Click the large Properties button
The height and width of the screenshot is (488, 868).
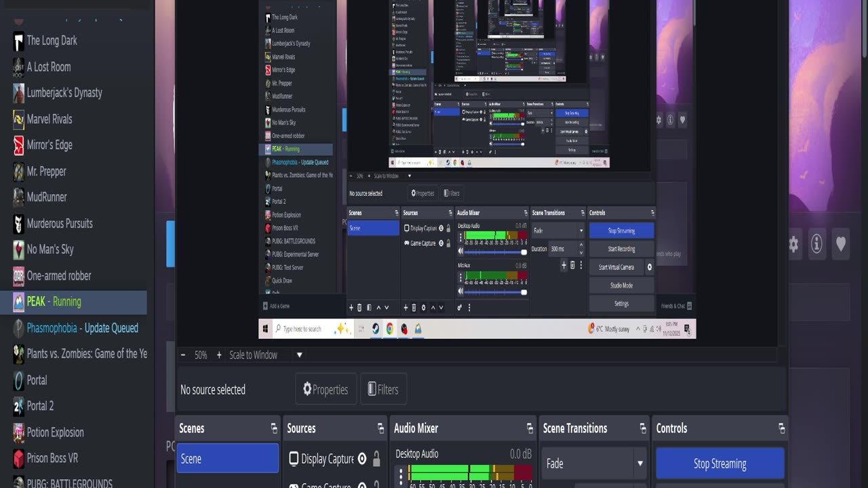tap(325, 390)
